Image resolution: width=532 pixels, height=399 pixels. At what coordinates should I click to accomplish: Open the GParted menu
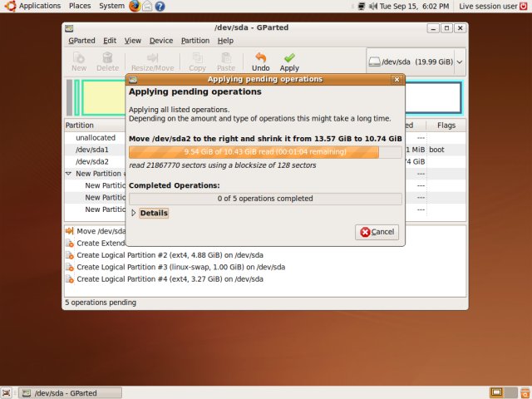(81, 41)
